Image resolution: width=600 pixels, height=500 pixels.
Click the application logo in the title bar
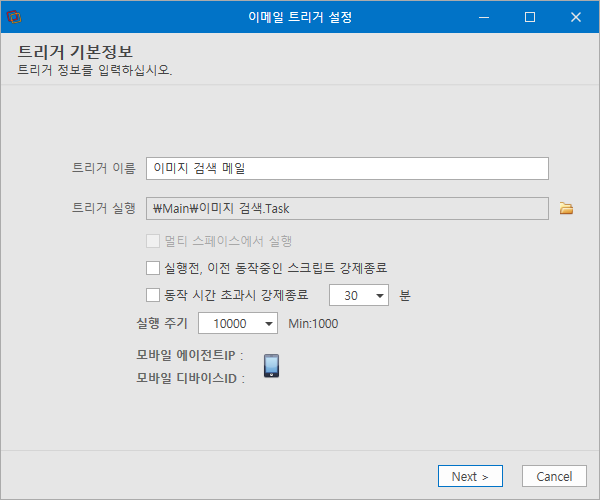[14, 17]
